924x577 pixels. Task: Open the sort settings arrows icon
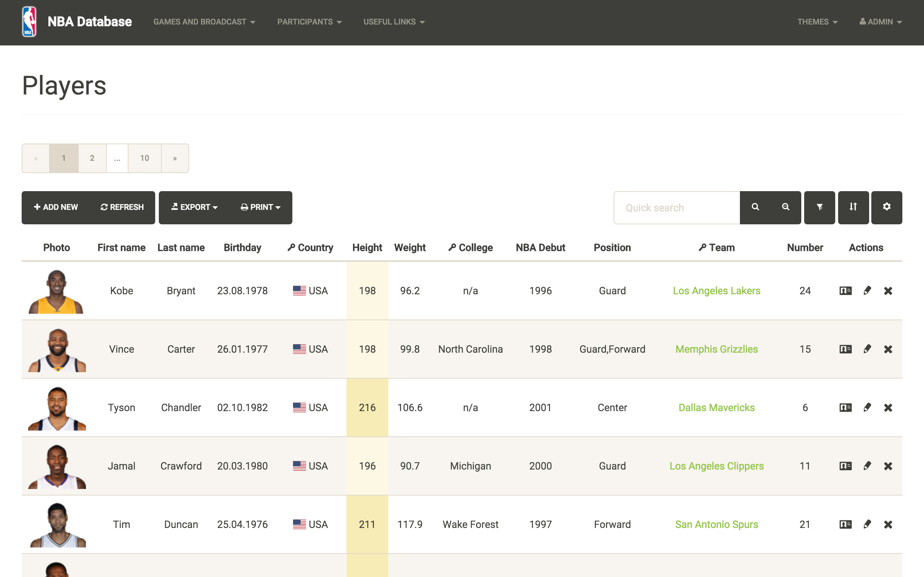tap(853, 207)
